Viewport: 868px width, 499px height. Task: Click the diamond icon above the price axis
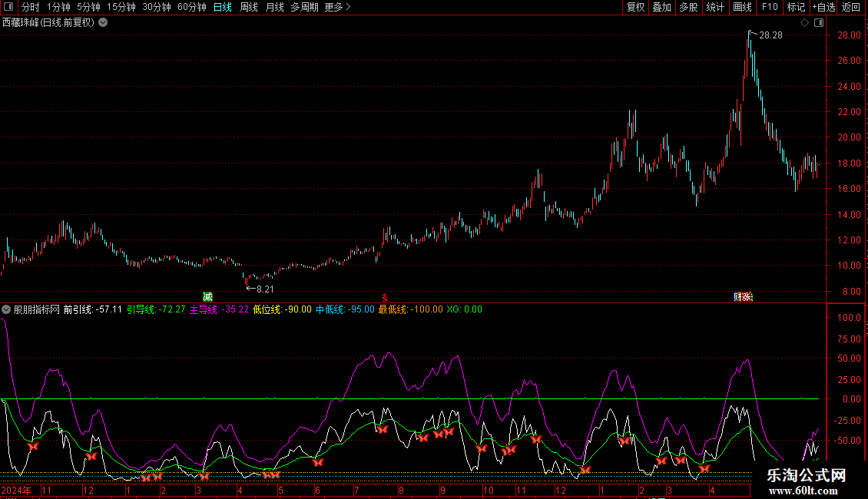(x=805, y=23)
